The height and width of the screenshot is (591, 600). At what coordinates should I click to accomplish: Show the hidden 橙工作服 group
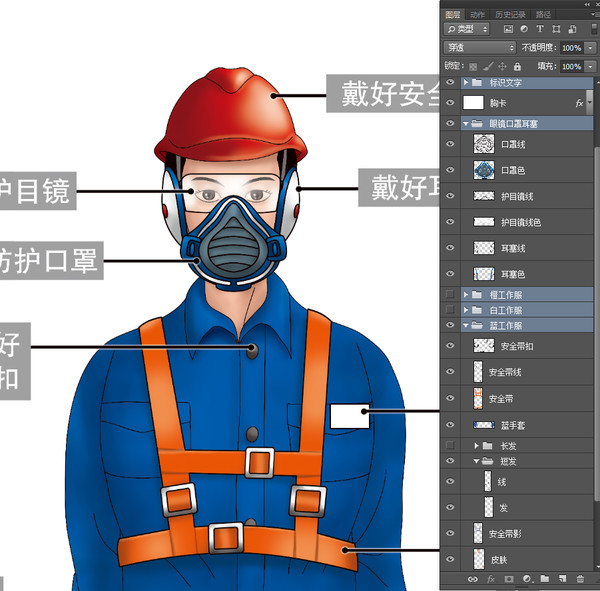tap(450, 294)
